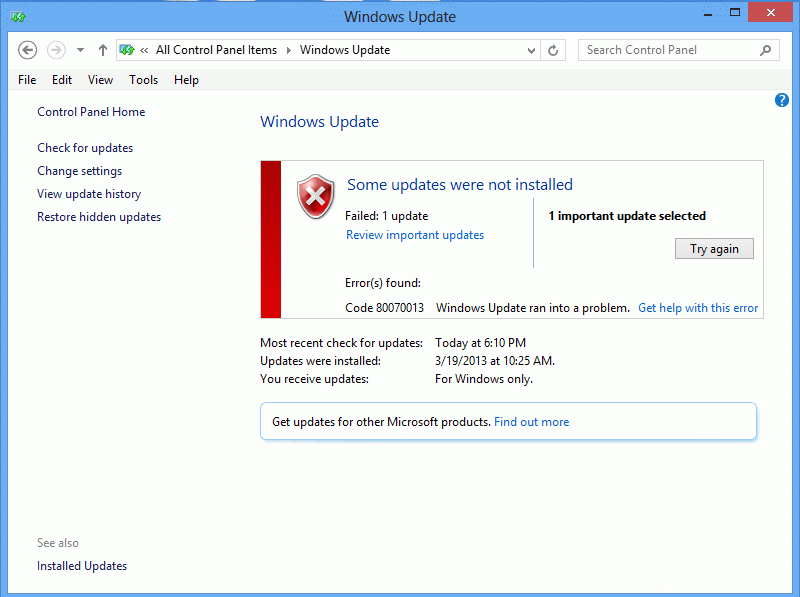Click the 'Windows Update' page heading

tap(319, 121)
